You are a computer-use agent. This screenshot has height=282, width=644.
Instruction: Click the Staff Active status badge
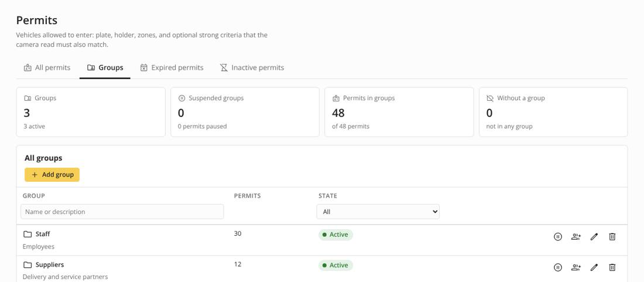tap(335, 235)
